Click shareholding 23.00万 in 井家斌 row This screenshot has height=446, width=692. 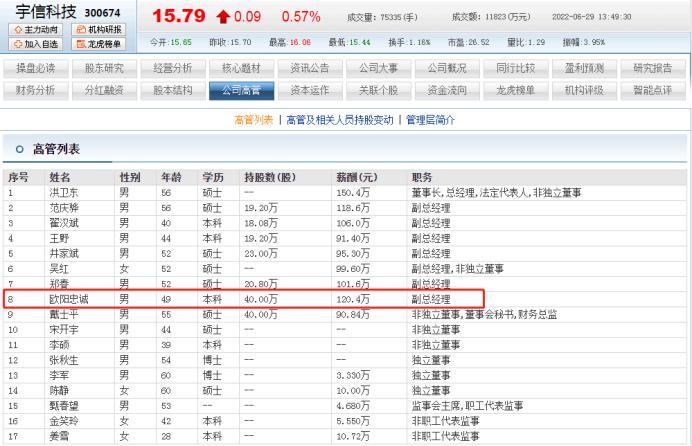coord(261,254)
